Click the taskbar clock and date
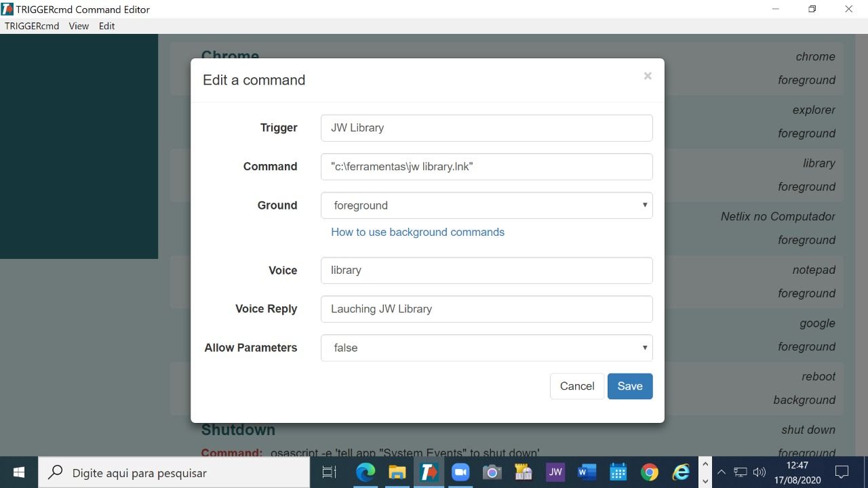 pyautogui.click(x=797, y=472)
